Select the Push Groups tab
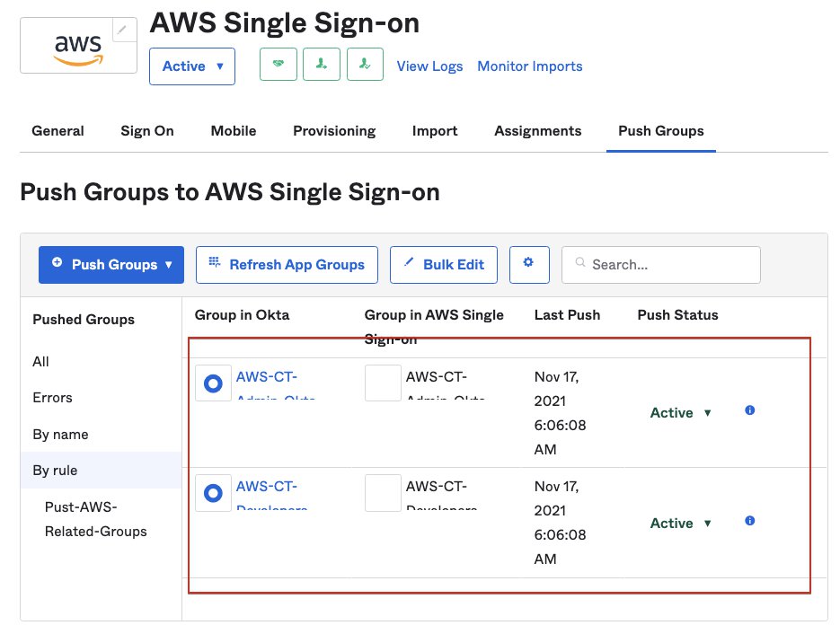 click(x=661, y=131)
